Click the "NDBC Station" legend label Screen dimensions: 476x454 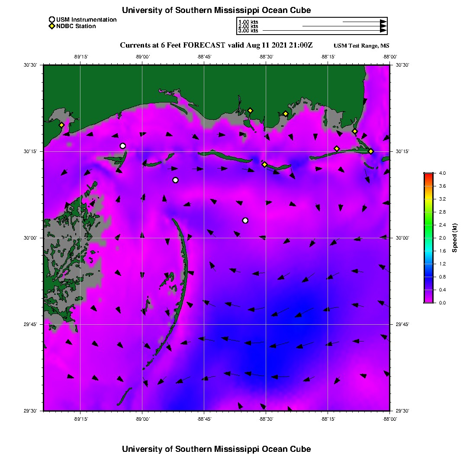[76, 26]
